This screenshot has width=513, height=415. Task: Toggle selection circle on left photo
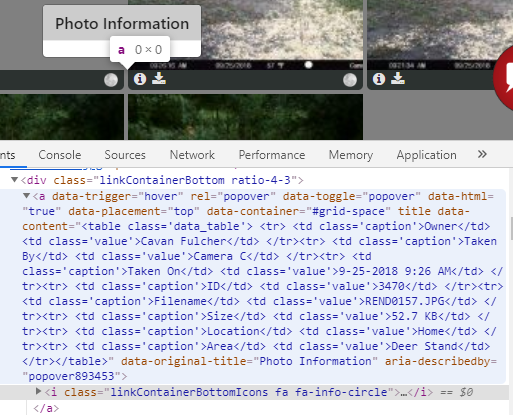pos(111,80)
